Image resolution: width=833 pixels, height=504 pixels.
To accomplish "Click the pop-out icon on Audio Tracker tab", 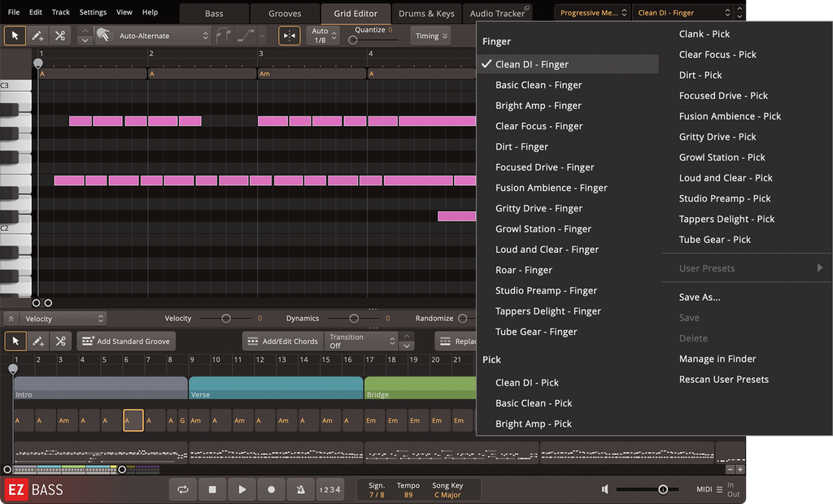I will pos(527,8).
